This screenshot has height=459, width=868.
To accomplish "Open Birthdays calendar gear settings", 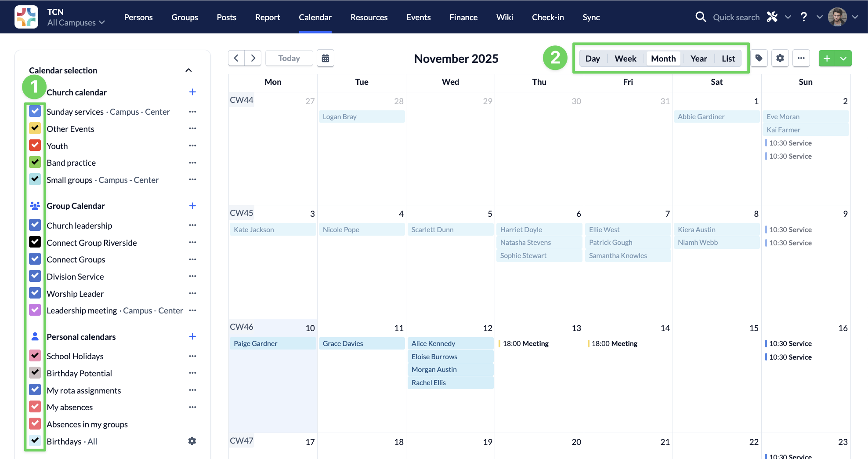I will [x=192, y=441].
